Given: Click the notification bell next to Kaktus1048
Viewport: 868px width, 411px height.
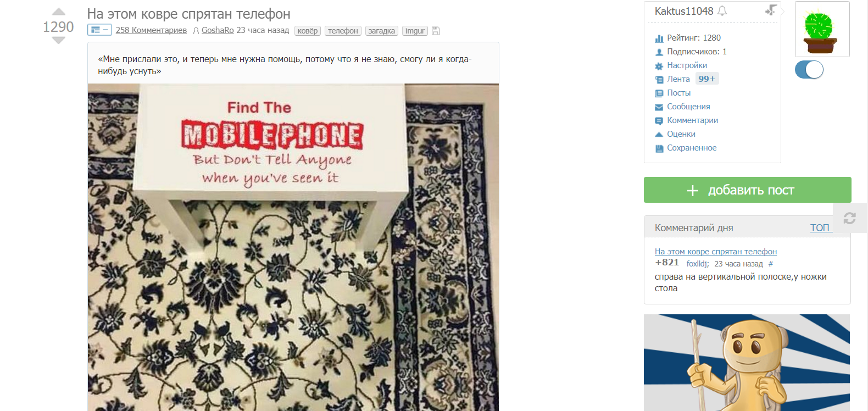Looking at the screenshot, I should [x=722, y=11].
